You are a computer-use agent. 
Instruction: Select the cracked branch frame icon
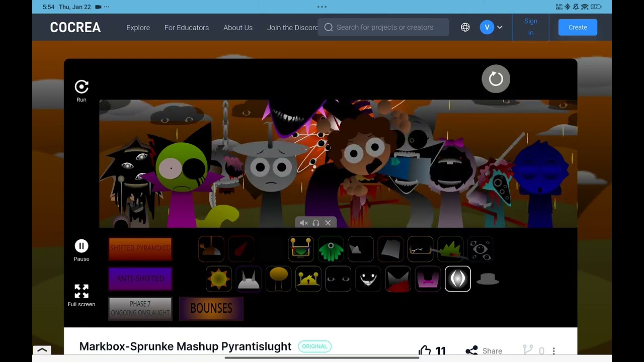(421, 249)
